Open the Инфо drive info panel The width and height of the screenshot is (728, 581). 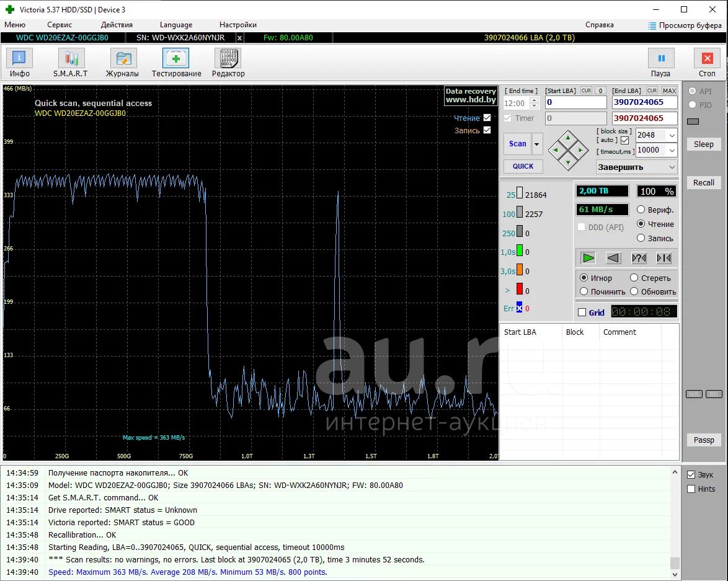tap(19, 63)
